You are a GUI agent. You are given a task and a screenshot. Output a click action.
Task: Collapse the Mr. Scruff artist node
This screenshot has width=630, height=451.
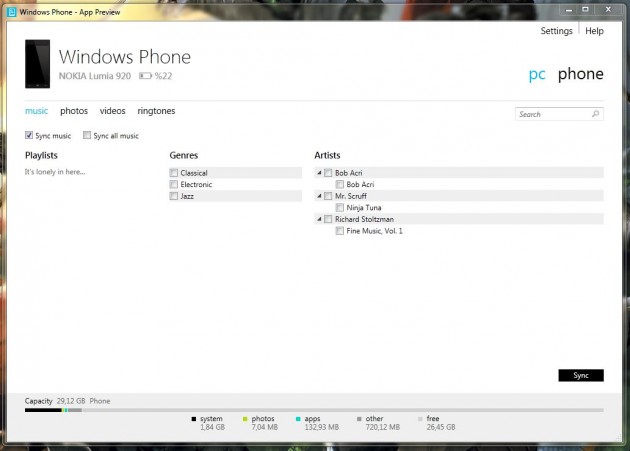point(319,196)
